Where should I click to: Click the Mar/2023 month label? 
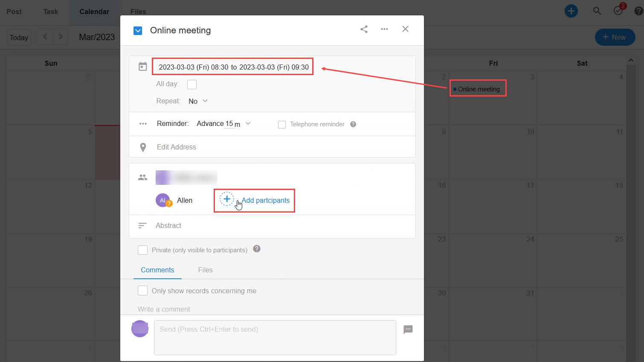pos(97,37)
